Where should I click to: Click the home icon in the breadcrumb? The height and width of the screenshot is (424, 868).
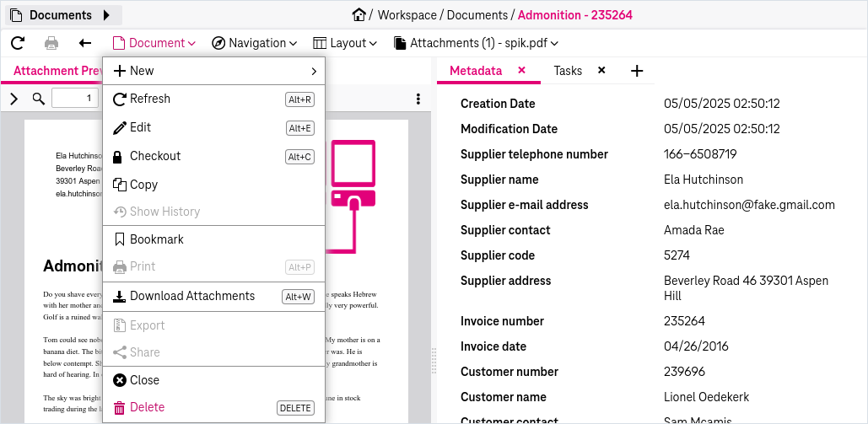coord(359,15)
